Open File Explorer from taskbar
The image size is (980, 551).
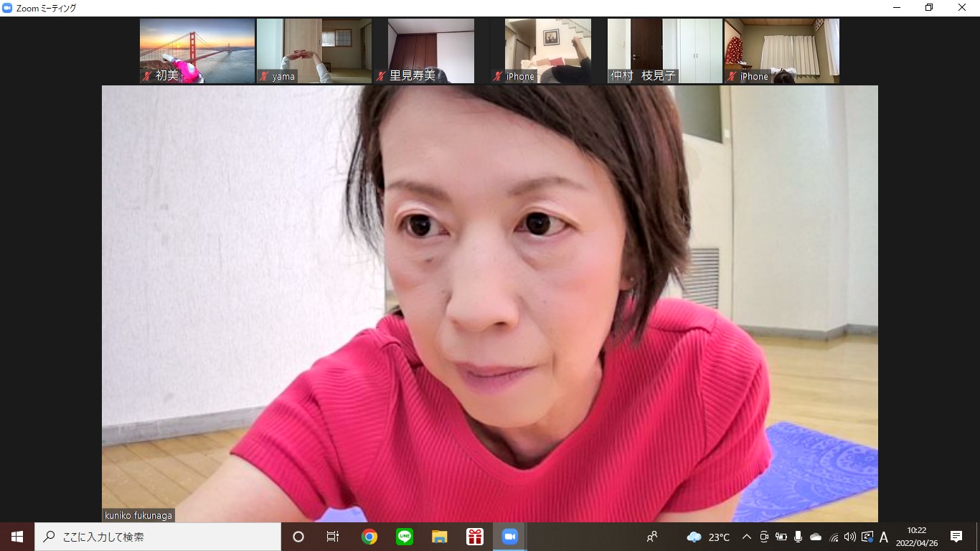[x=440, y=537]
